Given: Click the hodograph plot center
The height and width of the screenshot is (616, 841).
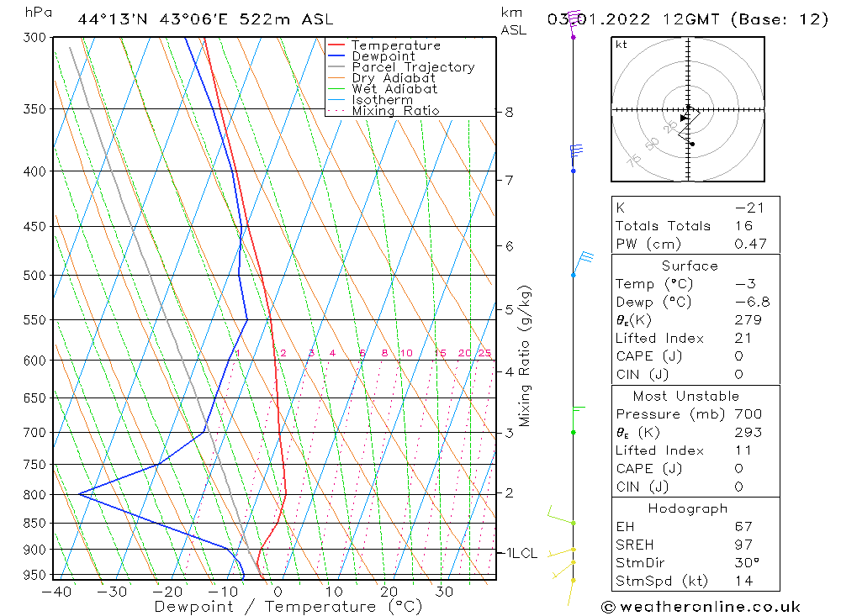Looking at the screenshot, I should coord(688,109).
